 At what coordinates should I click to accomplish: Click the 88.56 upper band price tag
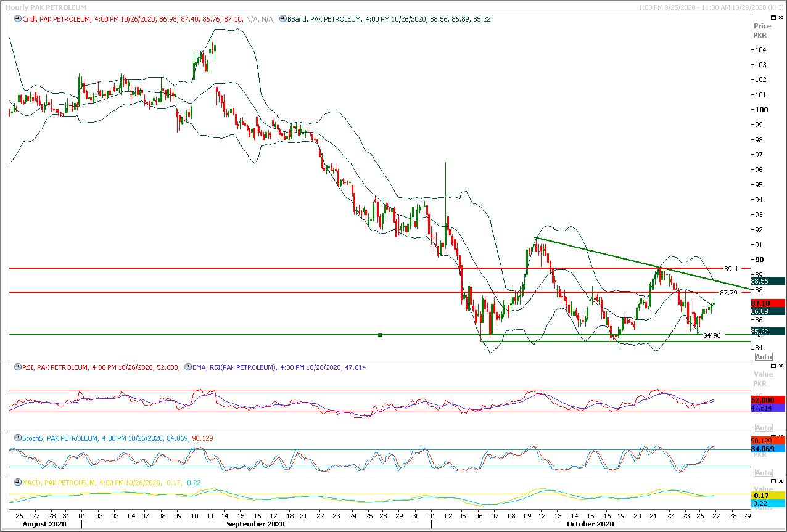pyautogui.click(x=768, y=280)
